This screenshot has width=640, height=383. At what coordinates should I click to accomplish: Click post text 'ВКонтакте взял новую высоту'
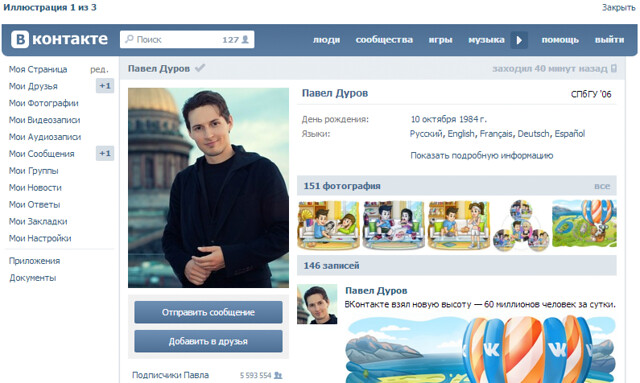(407, 305)
